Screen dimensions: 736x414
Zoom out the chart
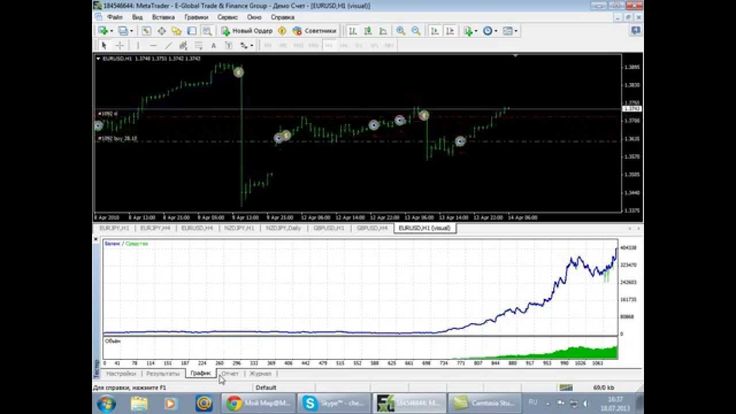416,31
